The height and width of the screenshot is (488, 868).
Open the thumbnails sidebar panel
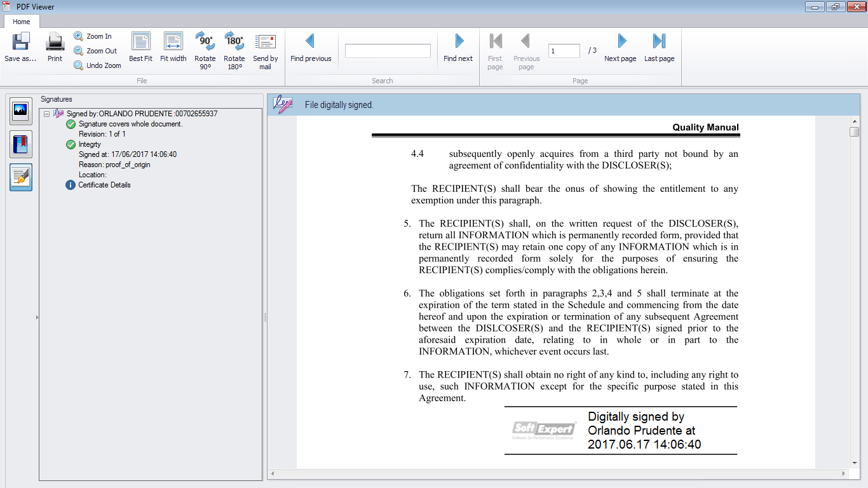21,111
